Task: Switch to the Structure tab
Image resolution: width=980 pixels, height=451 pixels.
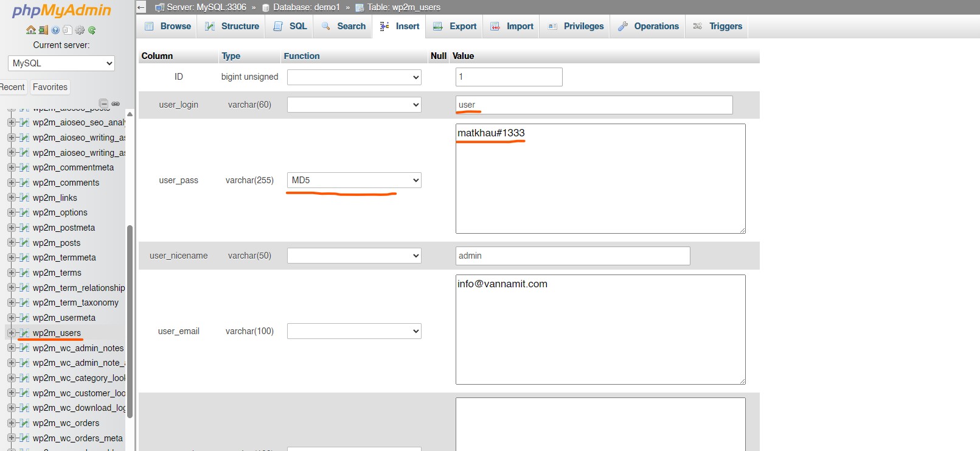Action: 232,26
